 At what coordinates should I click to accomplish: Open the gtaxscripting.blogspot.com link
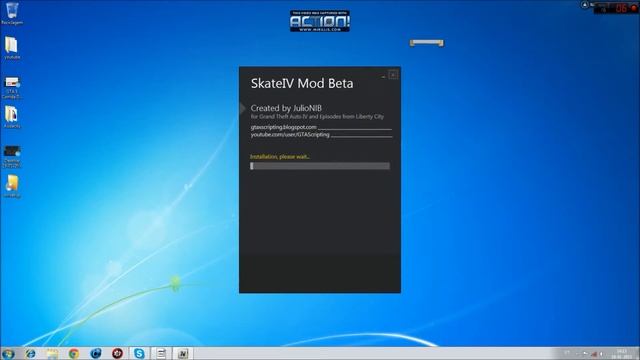(x=283, y=127)
